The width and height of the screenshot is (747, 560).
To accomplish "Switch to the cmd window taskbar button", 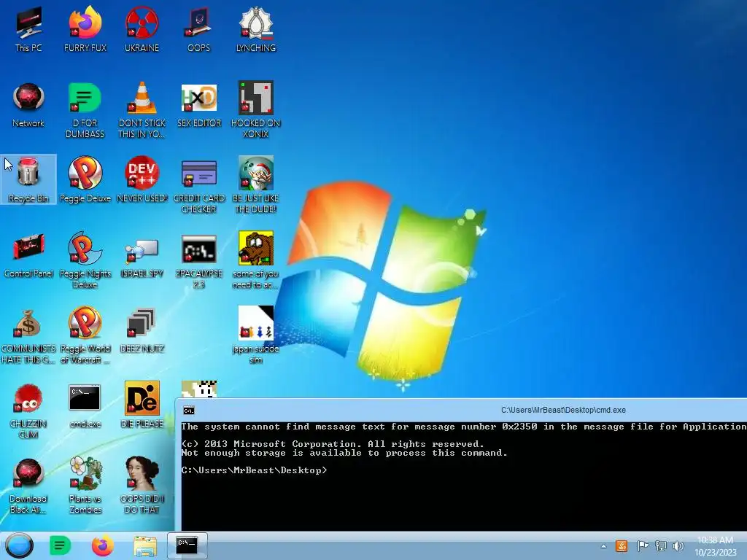I will (x=187, y=545).
